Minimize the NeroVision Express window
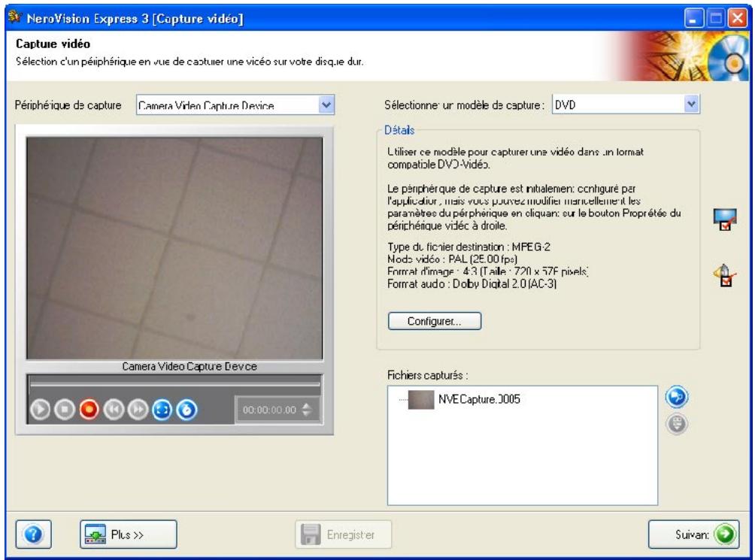The image size is (755, 560). [x=694, y=19]
